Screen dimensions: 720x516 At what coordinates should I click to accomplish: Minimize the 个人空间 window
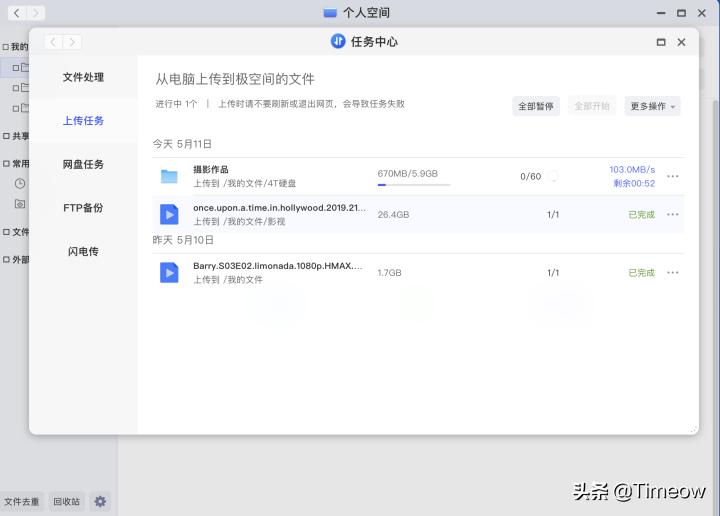661,13
